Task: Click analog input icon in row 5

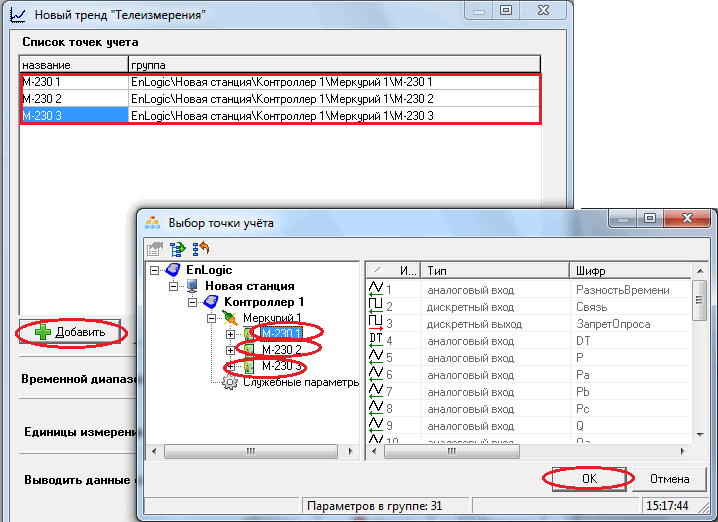Action: tap(375, 357)
